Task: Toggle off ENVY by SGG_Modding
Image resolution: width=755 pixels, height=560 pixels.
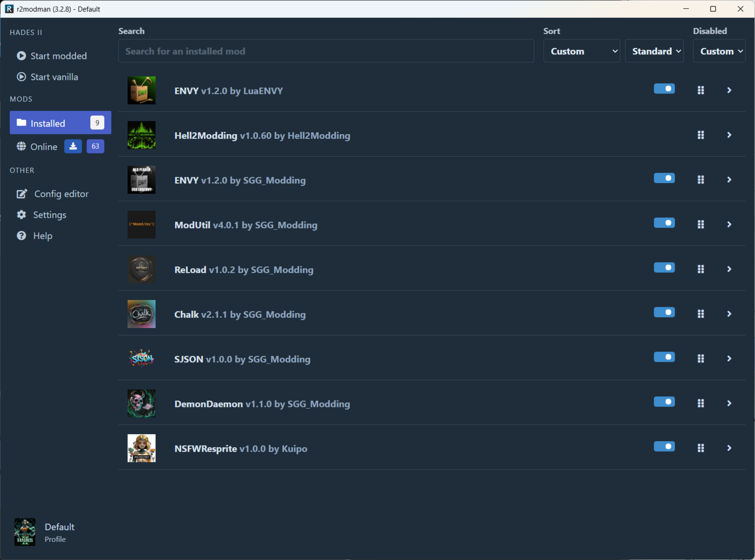Action: pos(664,178)
